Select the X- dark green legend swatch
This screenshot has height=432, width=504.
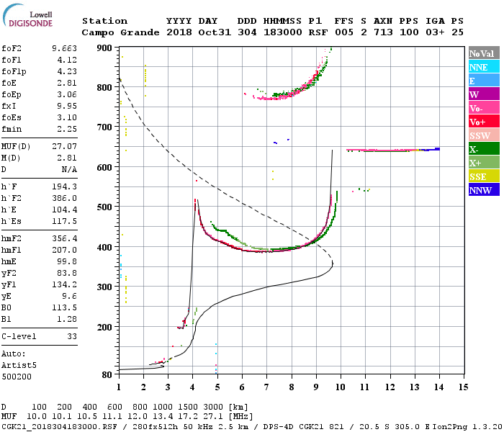[x=484, y=149]
